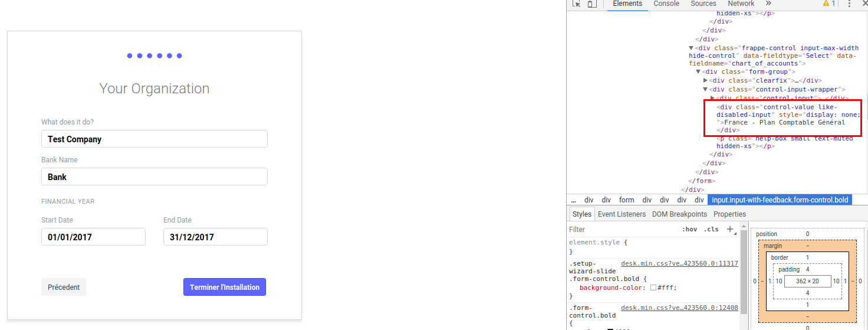The image size is (868, 330).
Task: Click the Précedent button
Action: [x=64, y=287]
